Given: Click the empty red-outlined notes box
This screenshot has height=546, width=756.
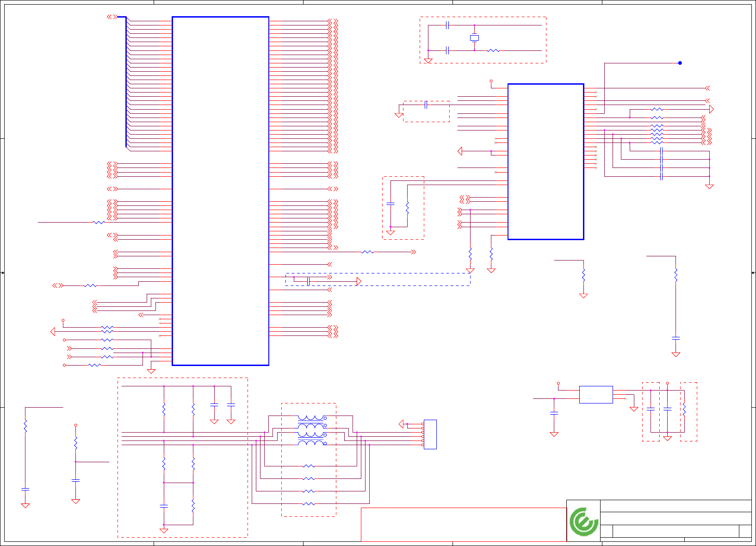Looking at the screenshot, I should pyautogui.click(x=464, y=525).
